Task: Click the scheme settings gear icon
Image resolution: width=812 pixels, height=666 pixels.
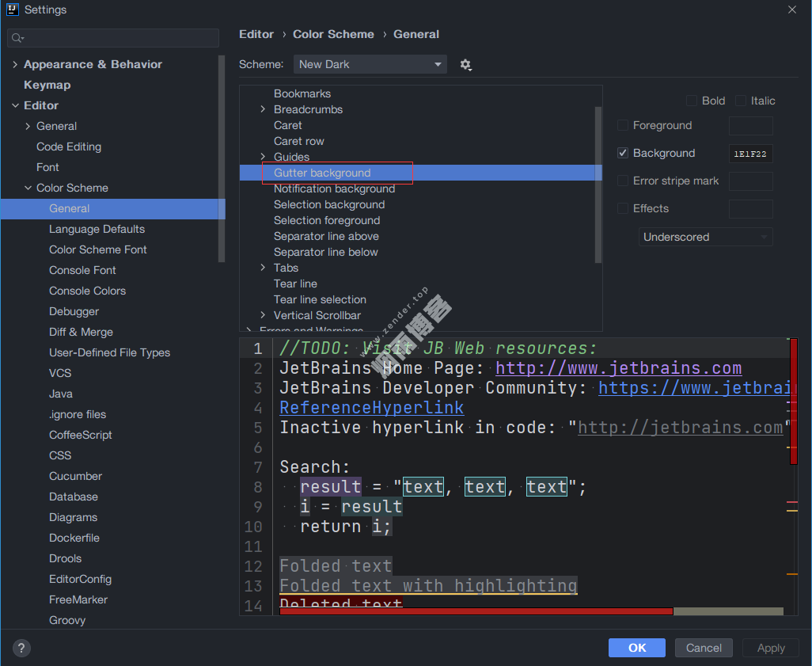Action: click(x=465, y=65)
